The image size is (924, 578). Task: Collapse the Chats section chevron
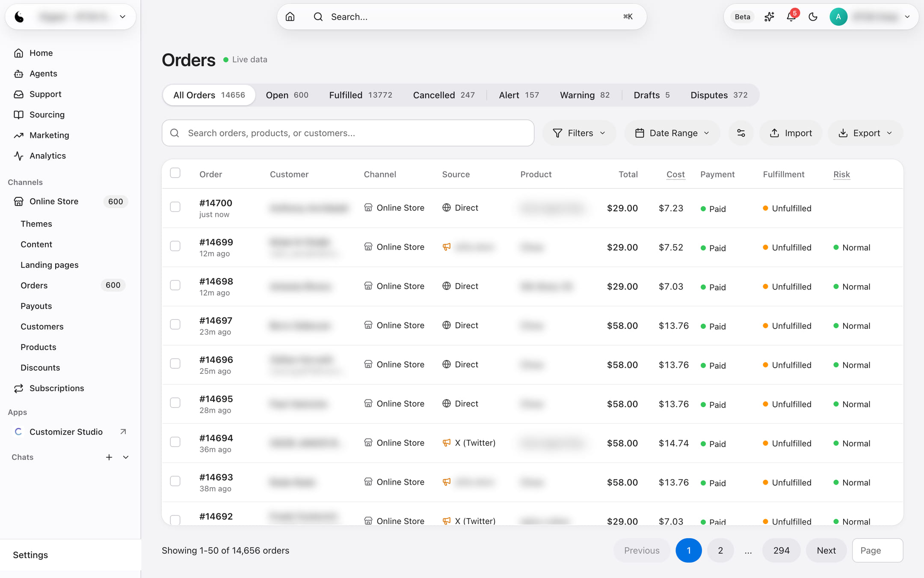pyautogui.click(x=126, y=457)
